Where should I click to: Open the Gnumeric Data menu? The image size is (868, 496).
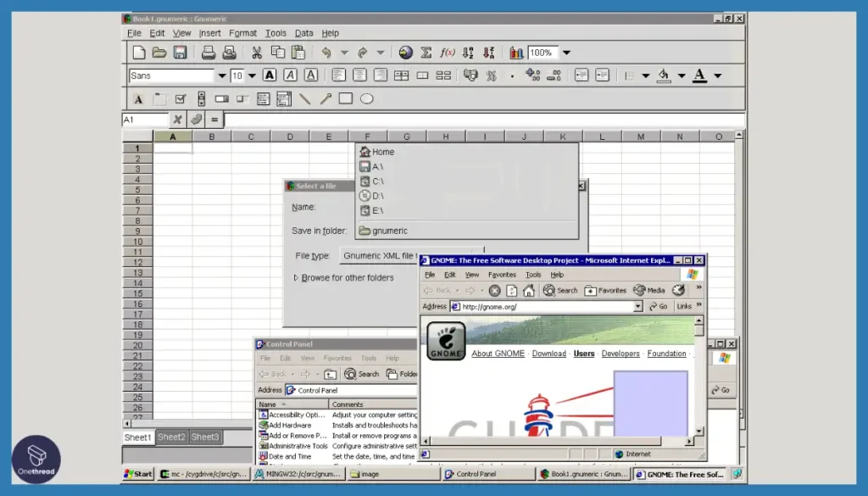tap(304, 33)
